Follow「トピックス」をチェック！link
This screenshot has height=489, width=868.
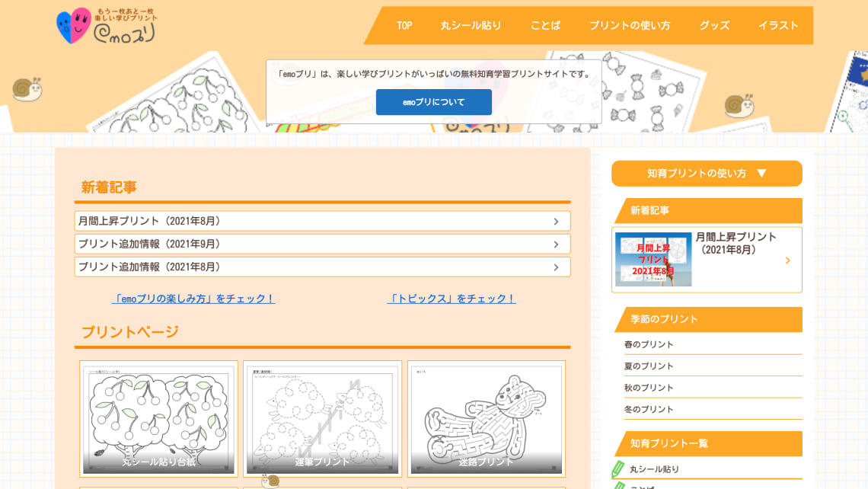coord(452,299)
